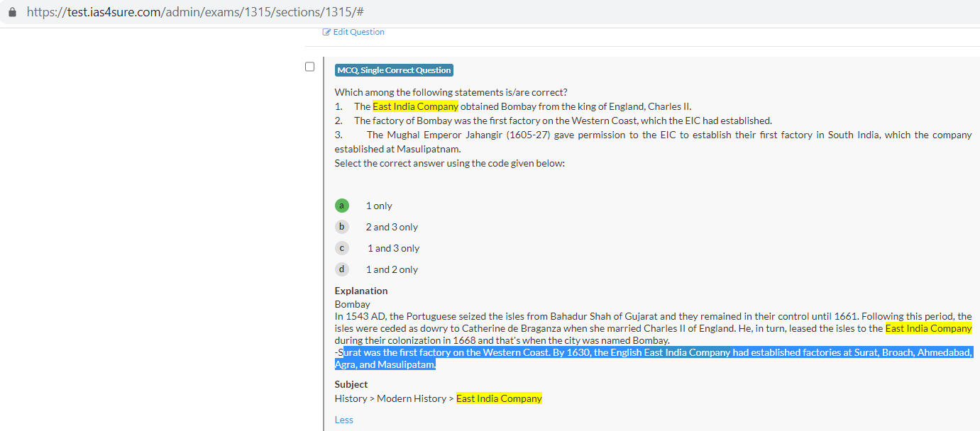
Task: Open the Edit Question link
Action: coord(358,32)
